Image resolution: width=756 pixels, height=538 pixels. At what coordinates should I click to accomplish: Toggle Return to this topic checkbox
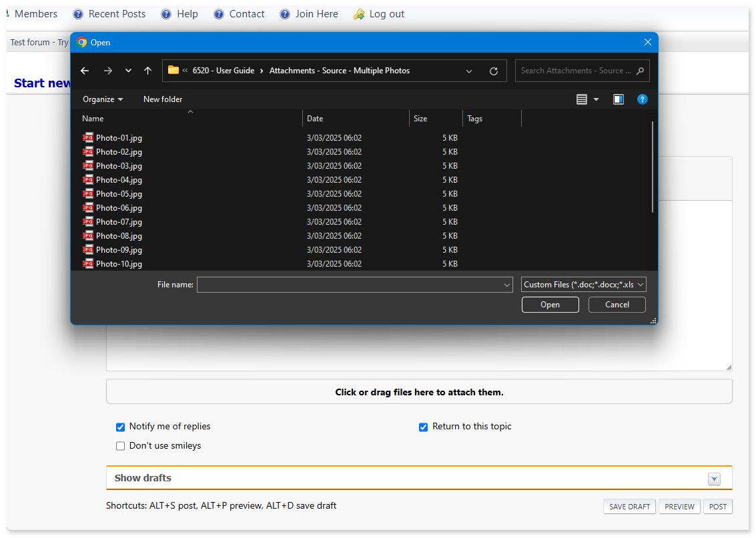pyautogui.click(x=423, y=427)
